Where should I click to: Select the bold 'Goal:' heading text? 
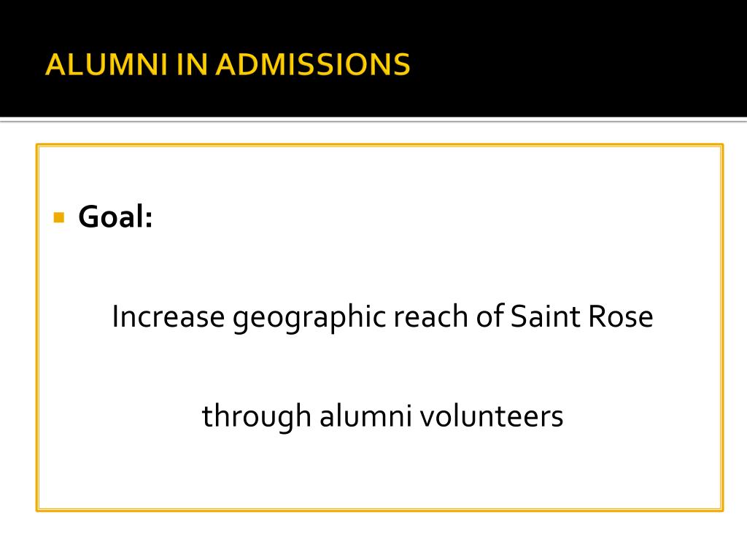pos(115,217)
